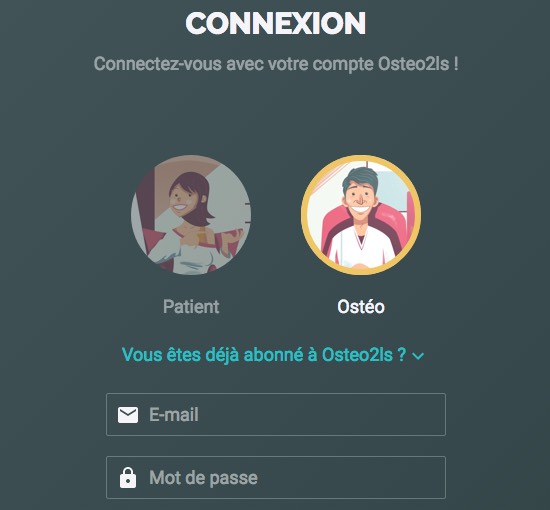The width and height of the screenshot is (550, 510).
Task: Select the Ostéo avatar illustration
Action: [x=361, y=215]
